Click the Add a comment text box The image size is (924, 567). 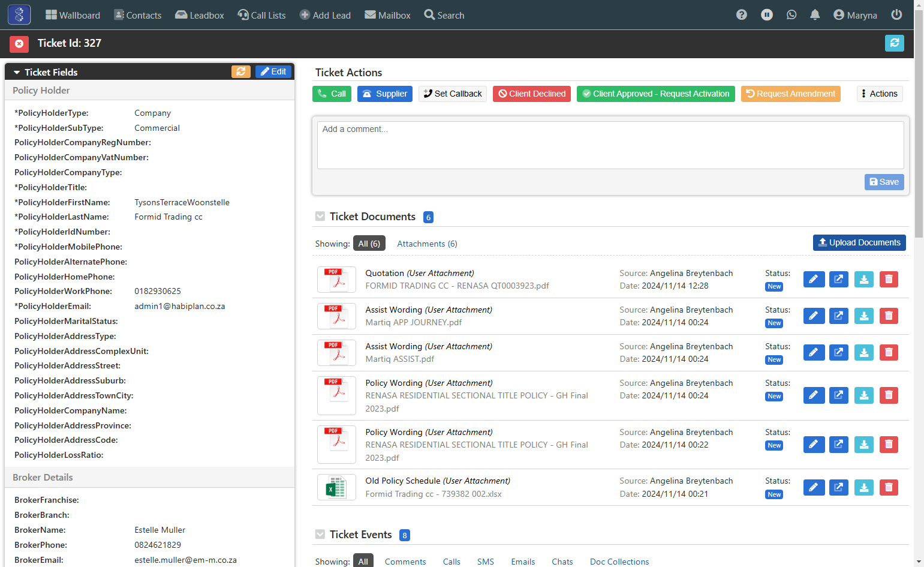(610, 145)
